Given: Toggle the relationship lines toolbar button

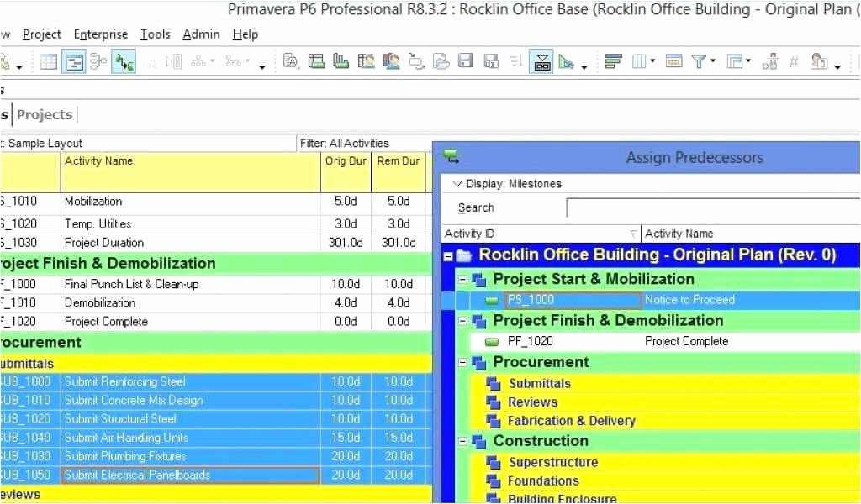Looking at the screenshot, I should [124, 61].
